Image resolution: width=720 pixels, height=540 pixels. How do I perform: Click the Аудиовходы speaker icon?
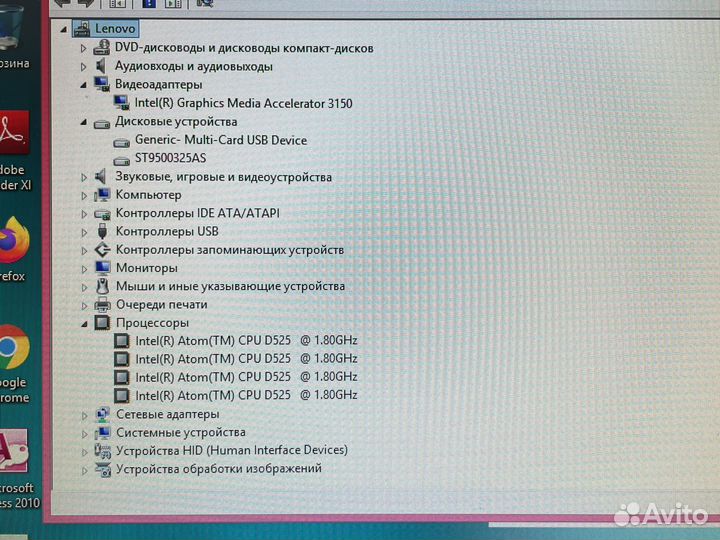pos(101,66)
